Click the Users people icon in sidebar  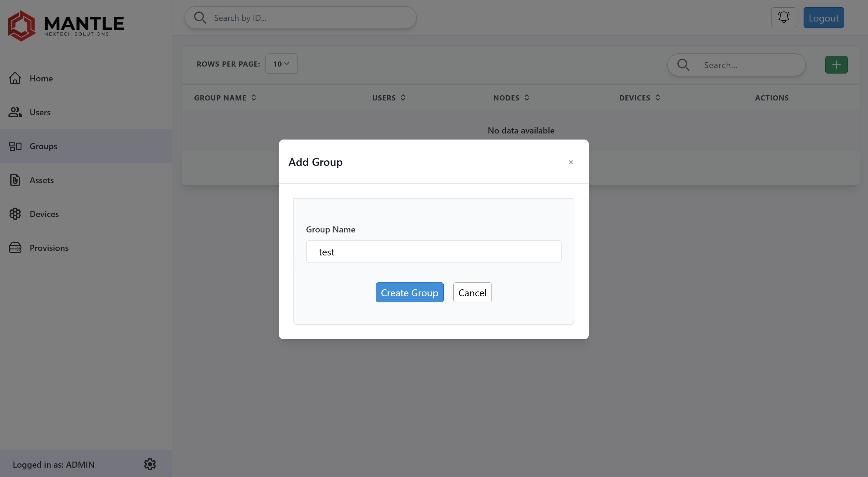point(15,112)
